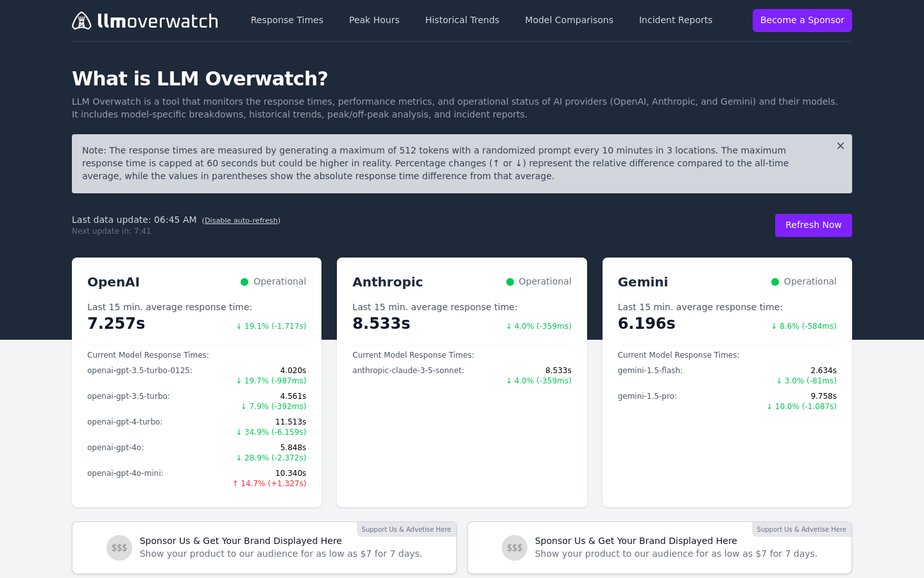Image resolution: width=924 pixels, height=578 pixels.
Task: Click the openai-gpt-4o: model label
Action: click(116, 448)
